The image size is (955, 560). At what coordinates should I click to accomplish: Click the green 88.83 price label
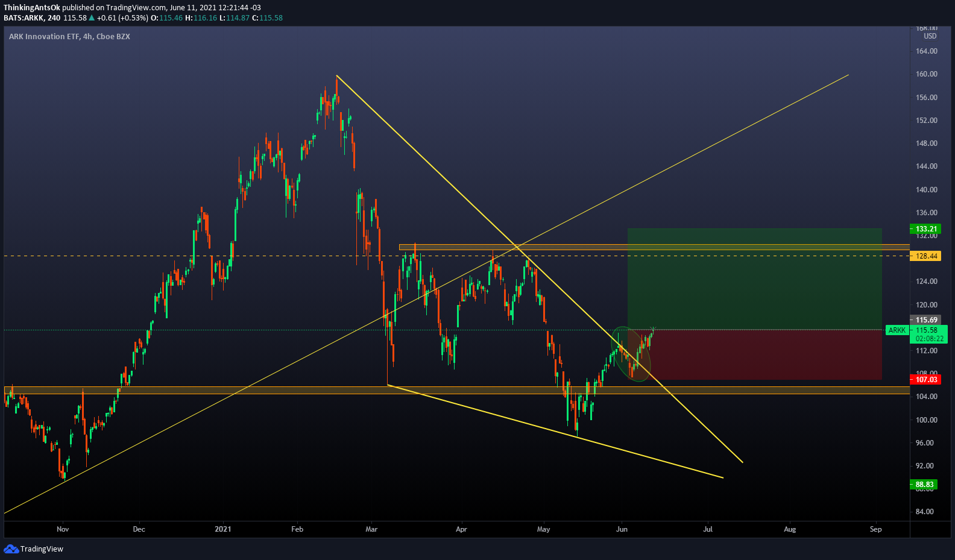924,485
